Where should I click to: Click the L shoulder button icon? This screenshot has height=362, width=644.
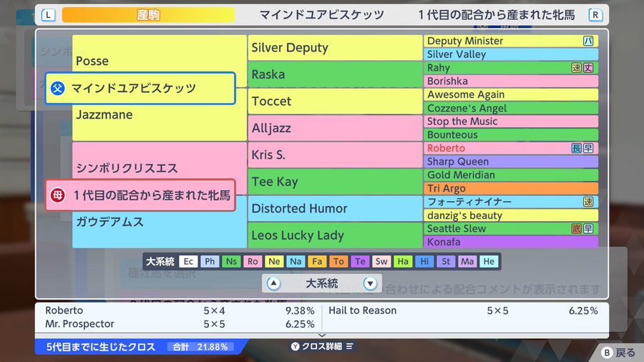[49, 15]
